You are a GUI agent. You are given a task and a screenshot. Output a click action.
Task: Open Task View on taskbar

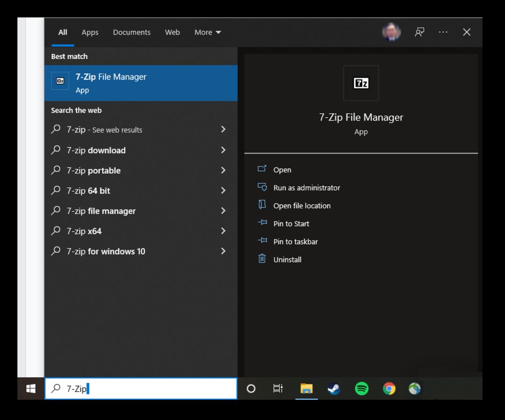click(278, 388)
